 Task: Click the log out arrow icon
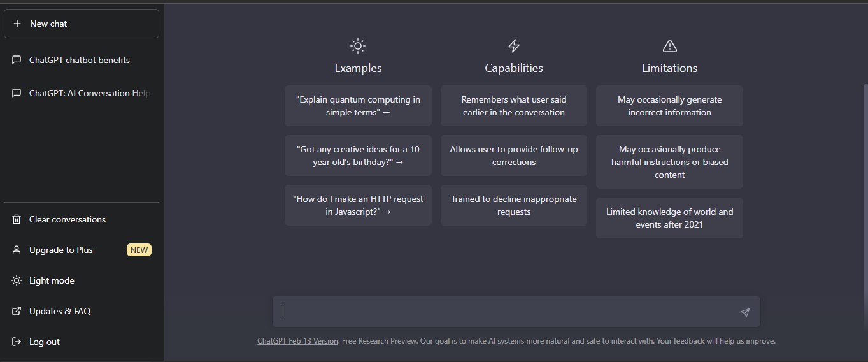pos(17,342)
